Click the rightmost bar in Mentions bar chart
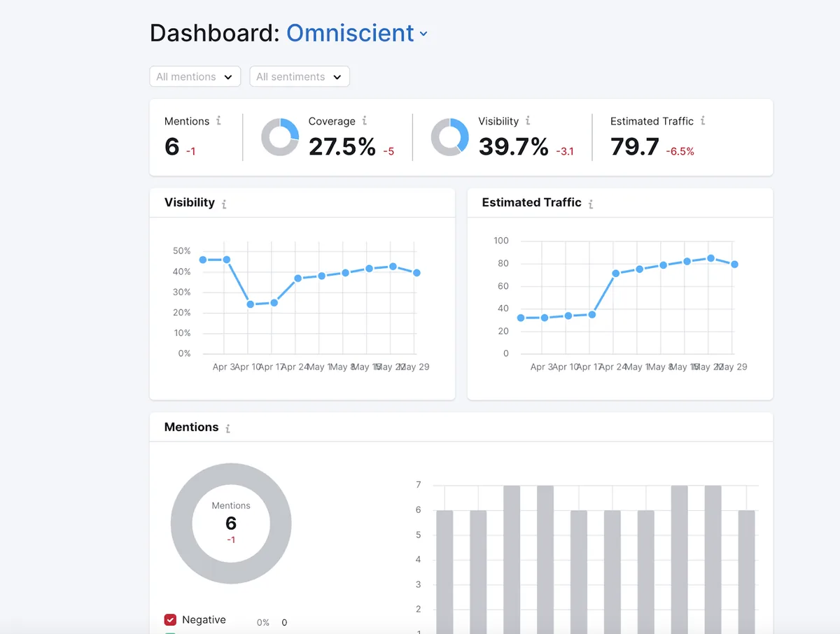840x634 pixels. 747,572
